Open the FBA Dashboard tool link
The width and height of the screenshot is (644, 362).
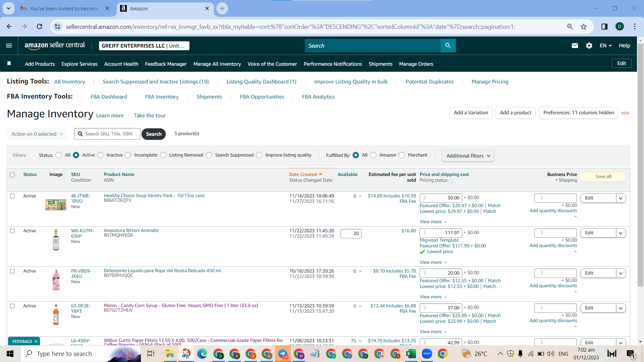(109, 97)
